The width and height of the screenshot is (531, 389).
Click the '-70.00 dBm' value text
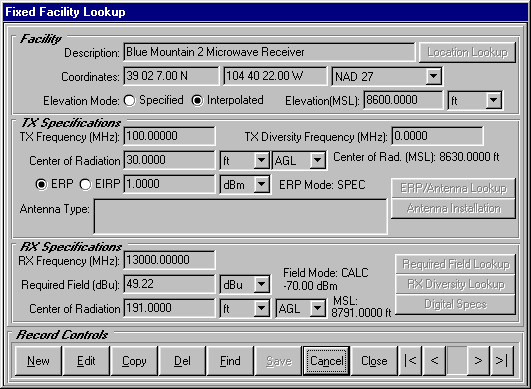coord(310,286)
